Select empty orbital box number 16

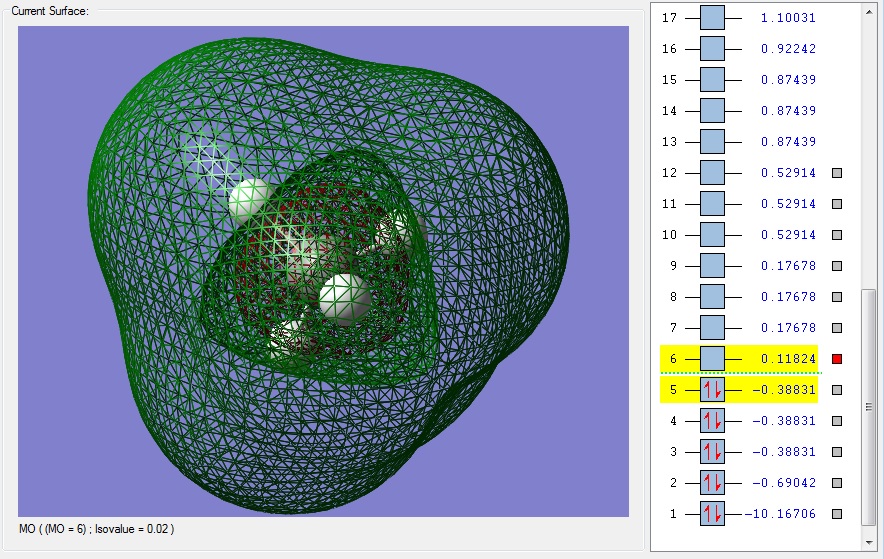[x=713, y=49]
